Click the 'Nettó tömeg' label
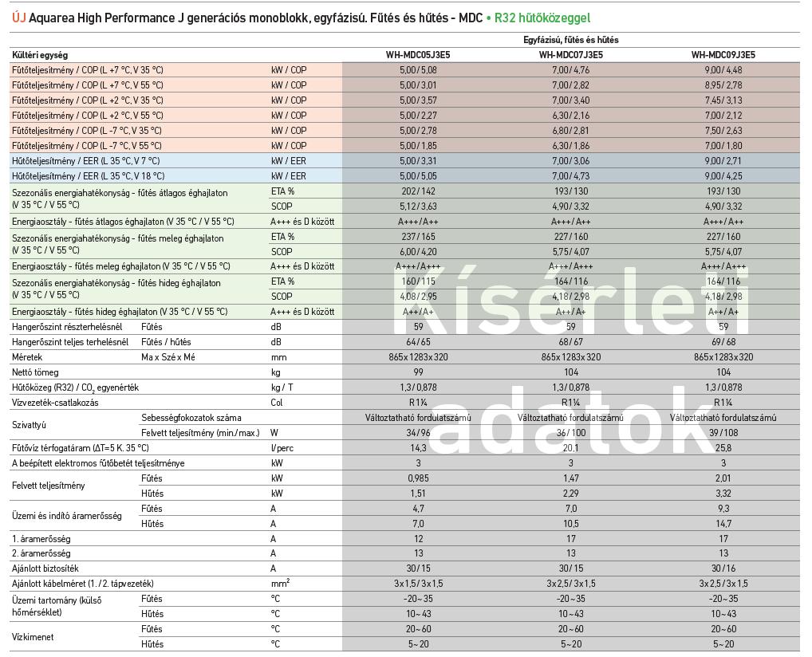Screen dimensions: 812x657 (35, 372)
